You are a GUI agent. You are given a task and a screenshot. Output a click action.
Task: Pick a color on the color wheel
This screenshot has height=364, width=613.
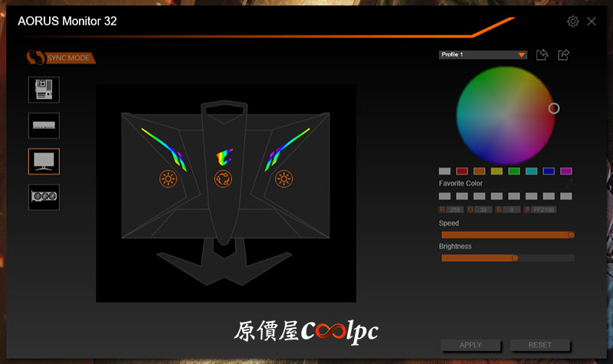click(506, 116)
